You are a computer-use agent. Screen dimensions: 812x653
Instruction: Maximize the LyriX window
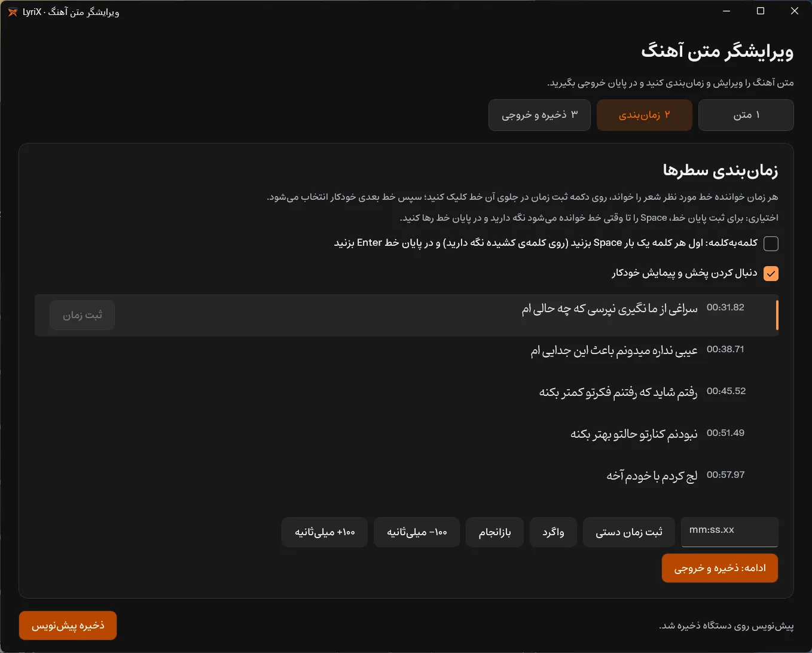coord(761,11)
